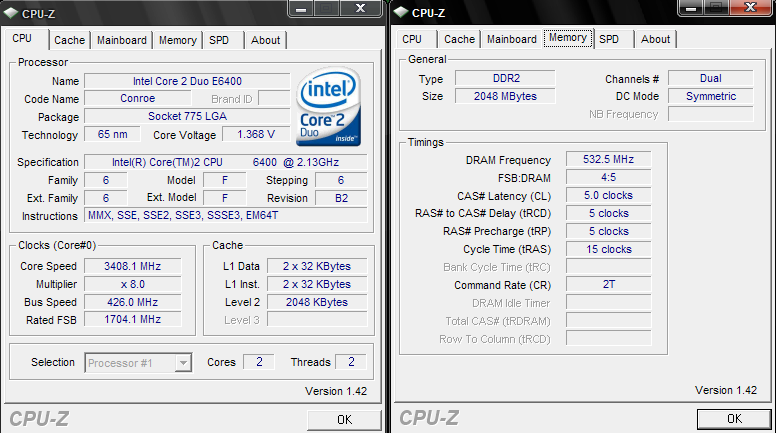
Task: Click the Intel Core 2 Duo logo
Action: (329, 106)
